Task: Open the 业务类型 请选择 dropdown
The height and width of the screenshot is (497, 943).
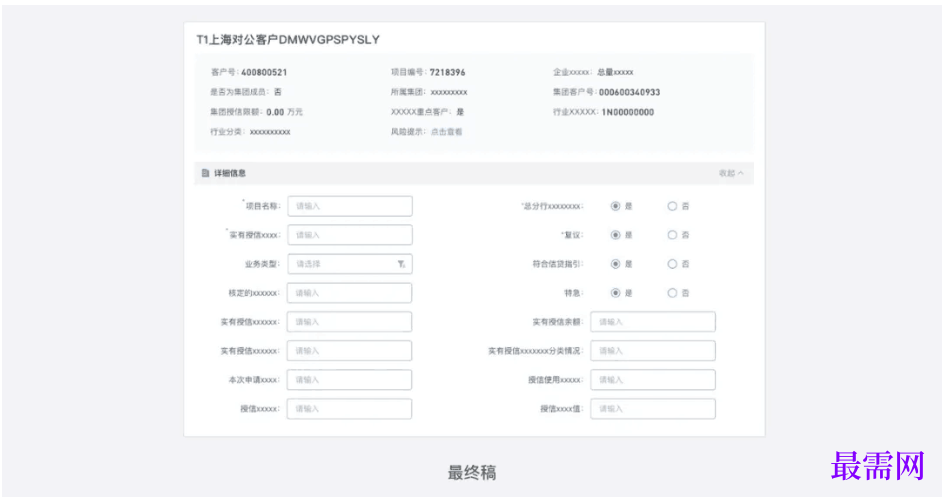Action: click(350, 264)
